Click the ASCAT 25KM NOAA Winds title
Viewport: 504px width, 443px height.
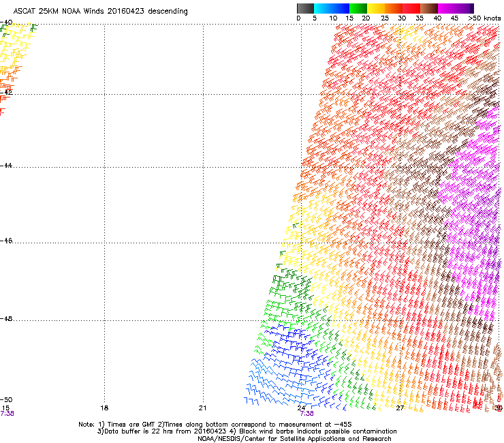(x=100, y=12)
